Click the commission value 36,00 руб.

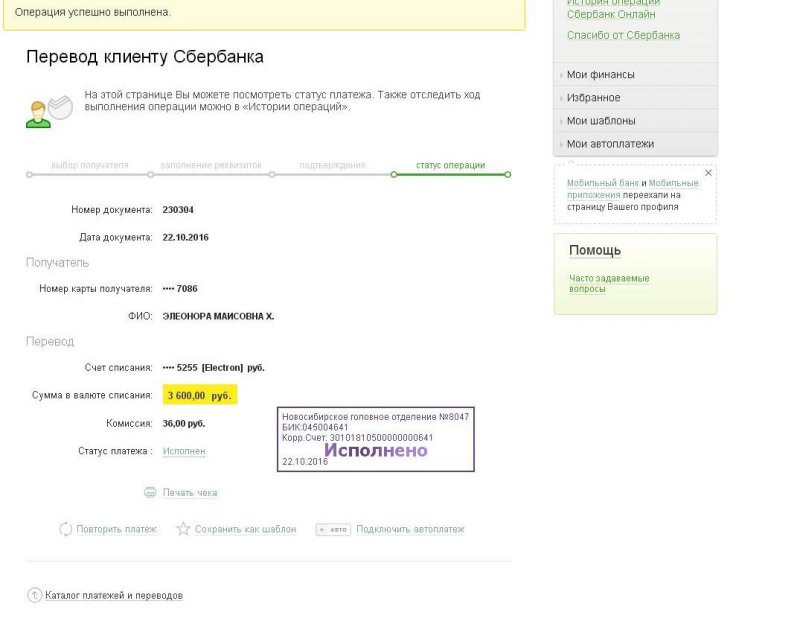tap(184, 423)
